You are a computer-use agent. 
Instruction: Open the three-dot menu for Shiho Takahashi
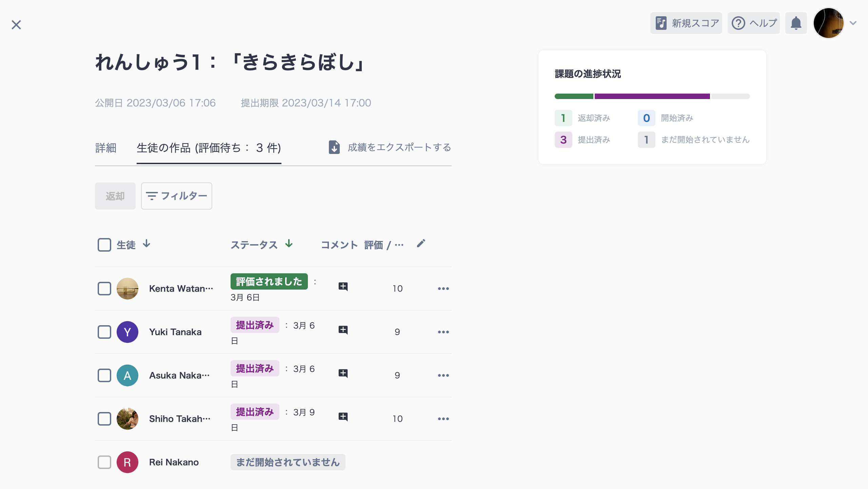click(443, 418)
